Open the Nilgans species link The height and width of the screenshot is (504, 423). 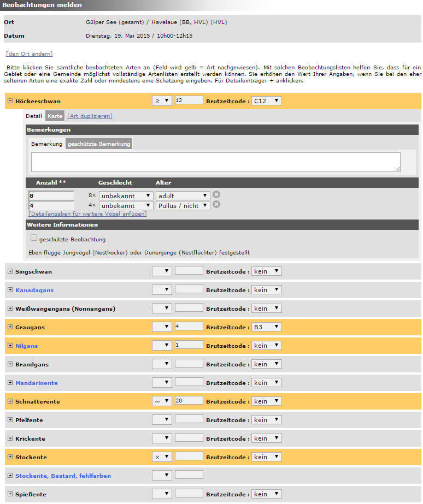click(x=26, y=346)
